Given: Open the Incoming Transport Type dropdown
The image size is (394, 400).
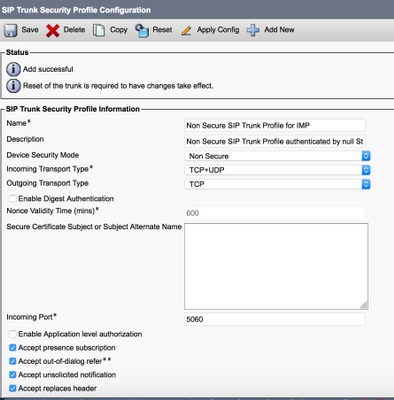Looking at the screenshot, I should 277,170.
